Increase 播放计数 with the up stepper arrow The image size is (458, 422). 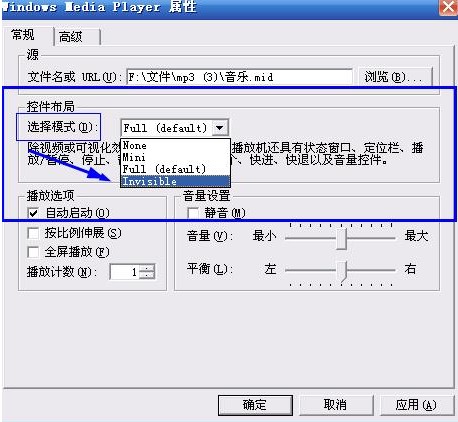click(x=147, y=268)
